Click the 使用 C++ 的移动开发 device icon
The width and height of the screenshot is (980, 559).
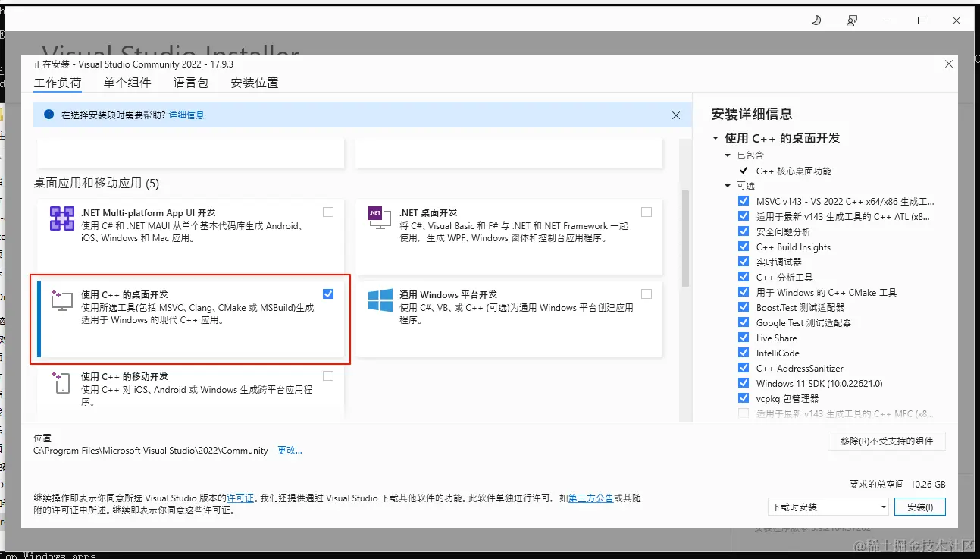pos(61,382)
